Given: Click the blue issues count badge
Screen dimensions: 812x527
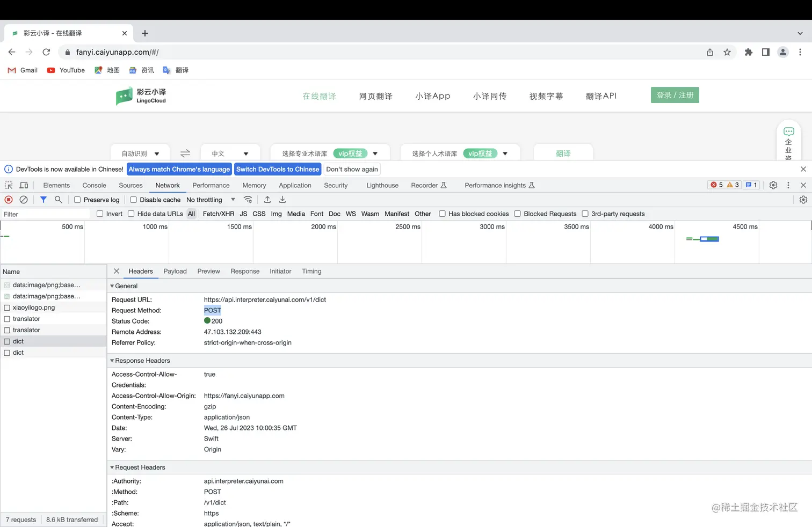Looking at the screenshot, I should click(x=751, y=185).
